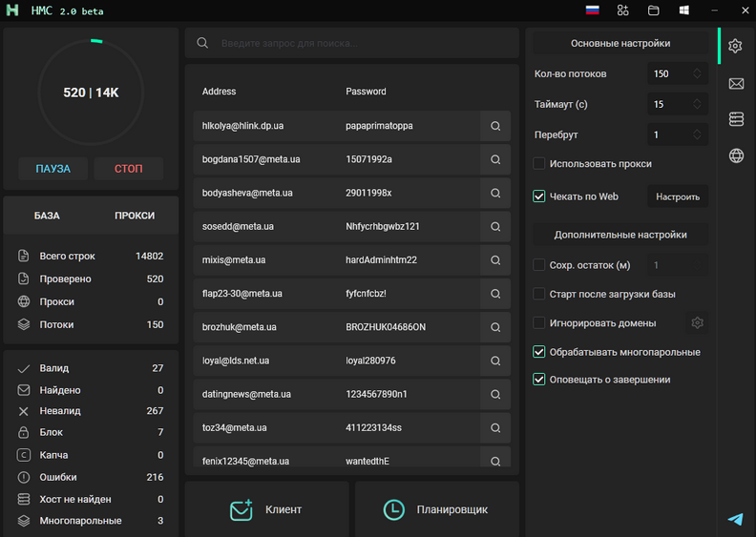Image resolution: width=756 pixels, height=537 pixels.
Task: Open the folder icon in title bar
Action: coord(654,10)
